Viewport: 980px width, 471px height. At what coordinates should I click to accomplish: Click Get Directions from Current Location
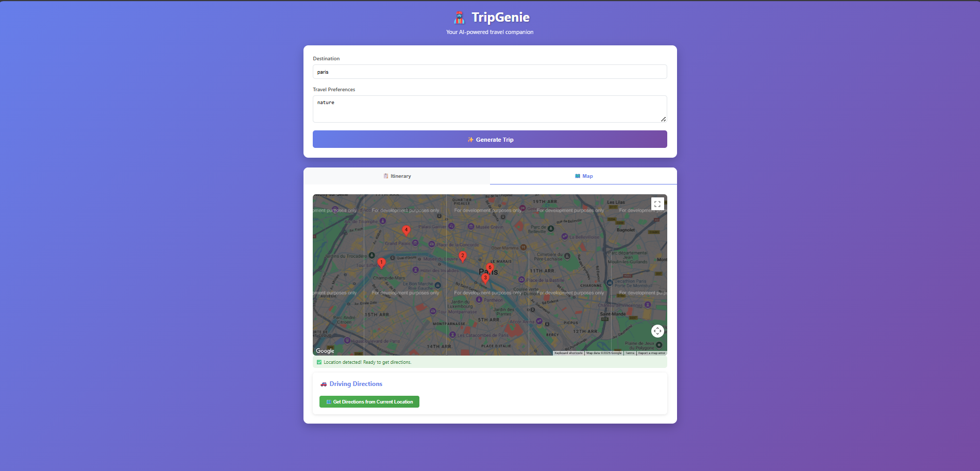[x=369, y=402]
